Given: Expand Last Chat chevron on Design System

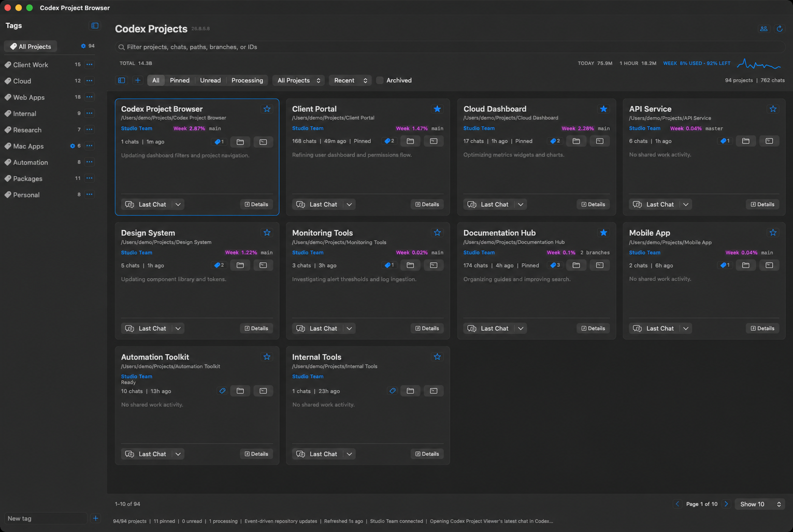Looking at the screenshot, I should click(178, 328).
